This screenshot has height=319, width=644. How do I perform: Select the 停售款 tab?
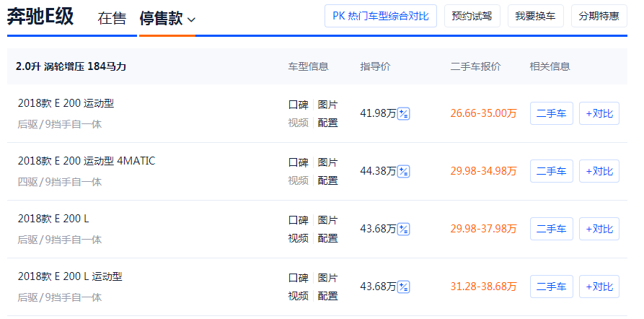pyautogui.click(x=161, y=19)
